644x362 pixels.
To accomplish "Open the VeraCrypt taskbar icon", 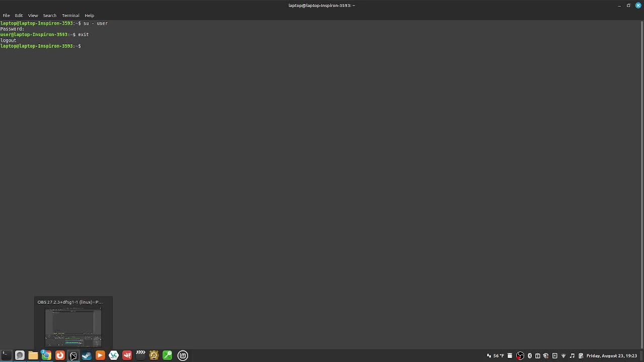I will 114,355.
